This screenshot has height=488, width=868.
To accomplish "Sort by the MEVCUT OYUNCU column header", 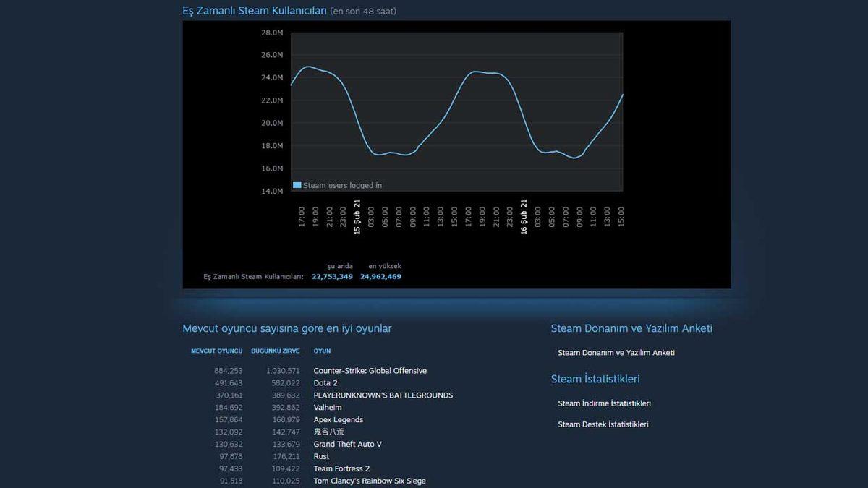I will point(216,351).
